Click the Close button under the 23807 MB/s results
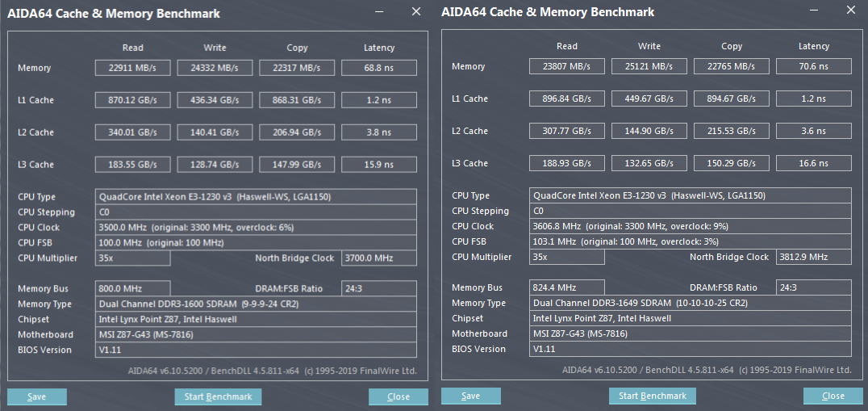868x411 pixels. point(833,396)
